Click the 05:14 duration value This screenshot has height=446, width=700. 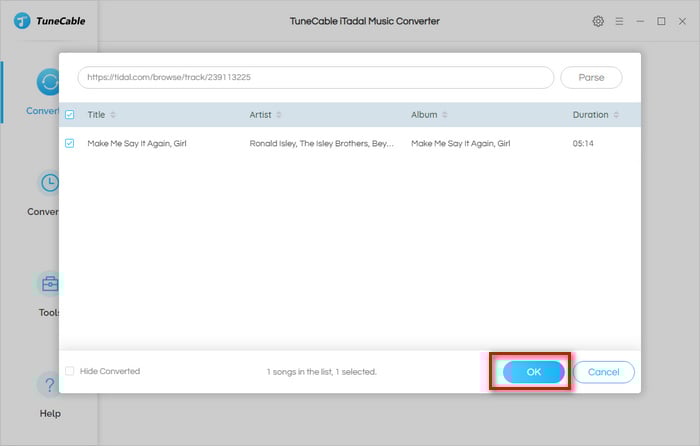point(583,143)
